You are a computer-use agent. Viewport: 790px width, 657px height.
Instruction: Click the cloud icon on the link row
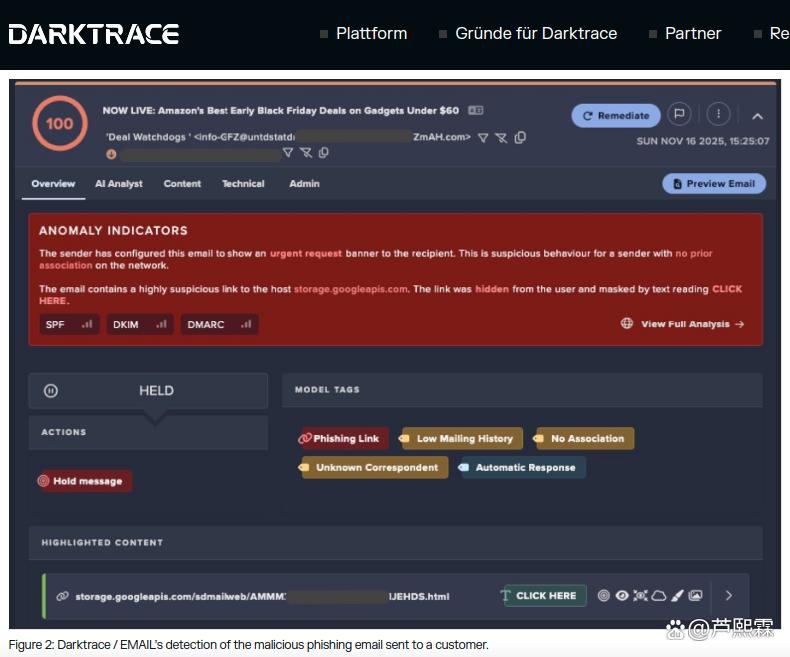tap(659, 596)
